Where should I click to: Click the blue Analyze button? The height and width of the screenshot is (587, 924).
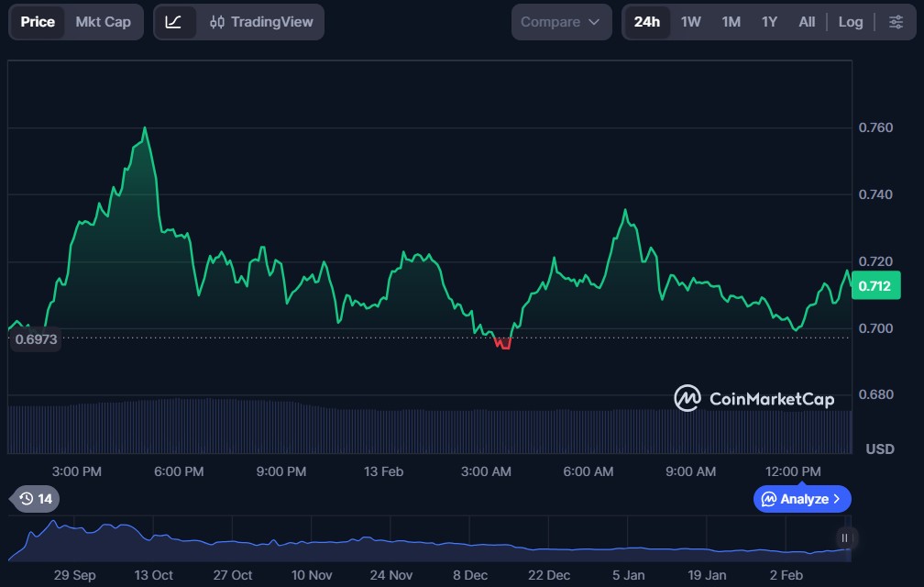coord(802,499)
